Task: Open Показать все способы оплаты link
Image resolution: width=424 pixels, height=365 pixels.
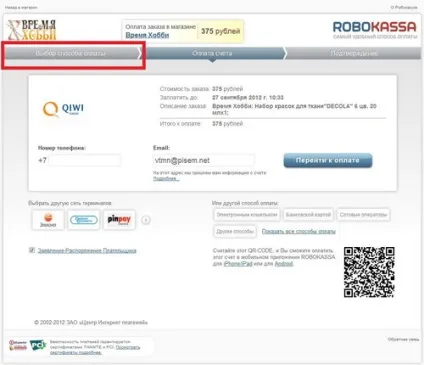Action: 299,231
